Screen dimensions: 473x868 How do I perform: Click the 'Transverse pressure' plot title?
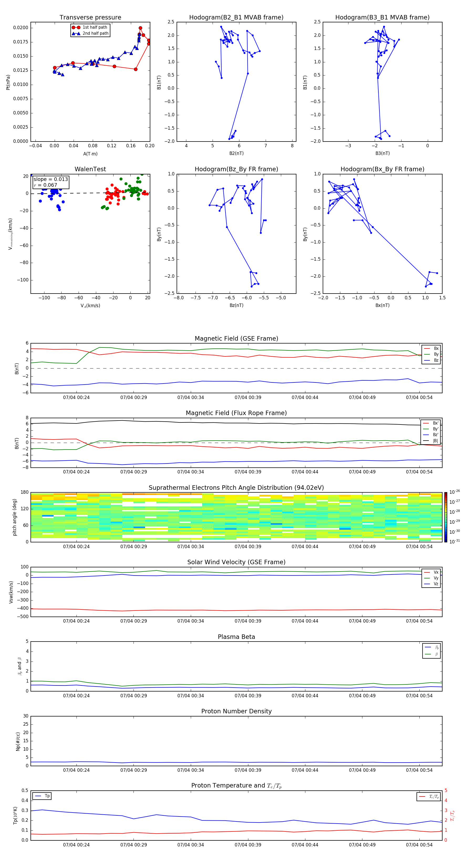[90, 18]
